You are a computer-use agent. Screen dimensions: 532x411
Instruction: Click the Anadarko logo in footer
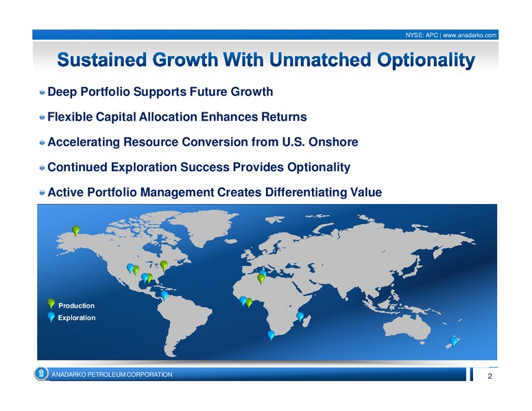click(40, 374)
